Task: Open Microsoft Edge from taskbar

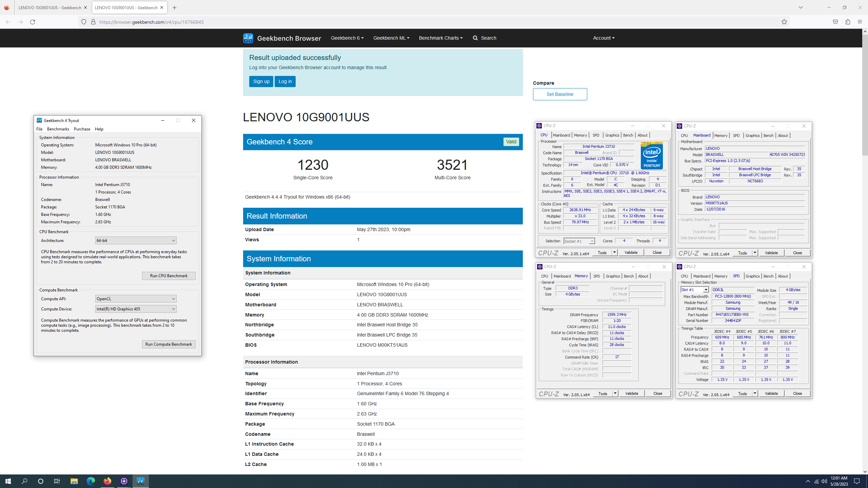Action: coord(91,481)
